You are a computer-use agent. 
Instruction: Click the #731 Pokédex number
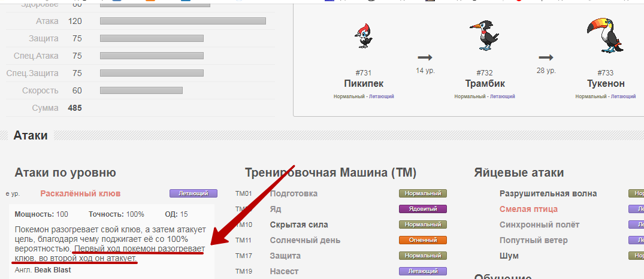[364, 73]
